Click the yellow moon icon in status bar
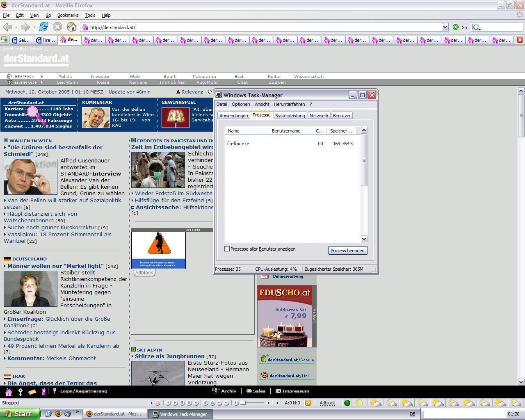Viewport: 525px width, 420px height. tap(359, 403)
